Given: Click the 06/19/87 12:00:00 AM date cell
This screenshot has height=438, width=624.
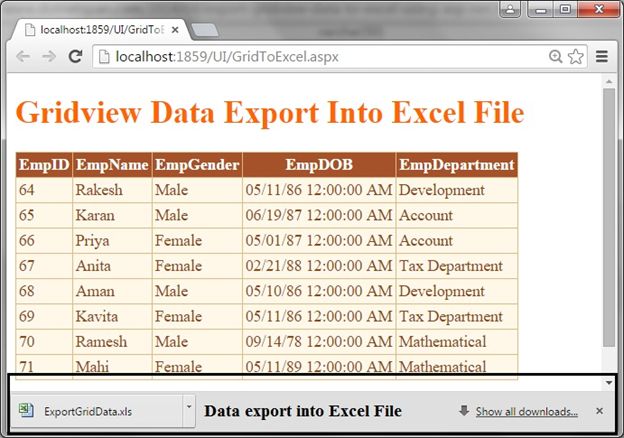Looking at the screenshot, I should [x=319, y=215].
